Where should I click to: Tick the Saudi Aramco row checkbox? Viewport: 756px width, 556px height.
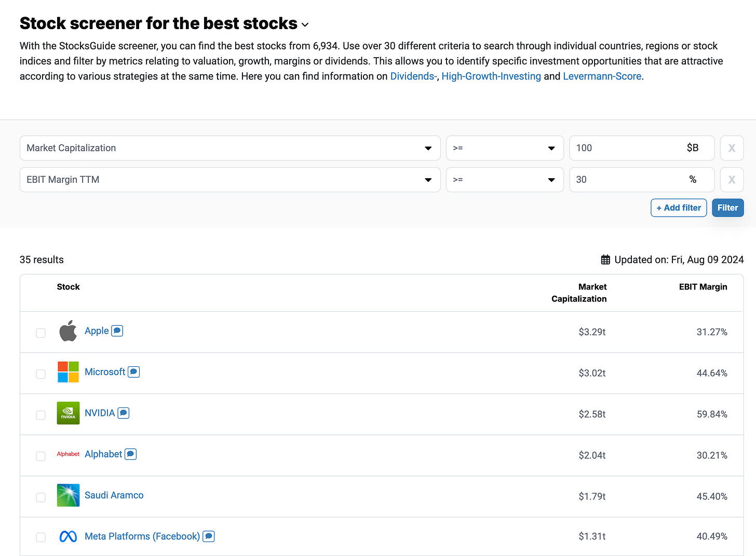[x=40, y=497]
